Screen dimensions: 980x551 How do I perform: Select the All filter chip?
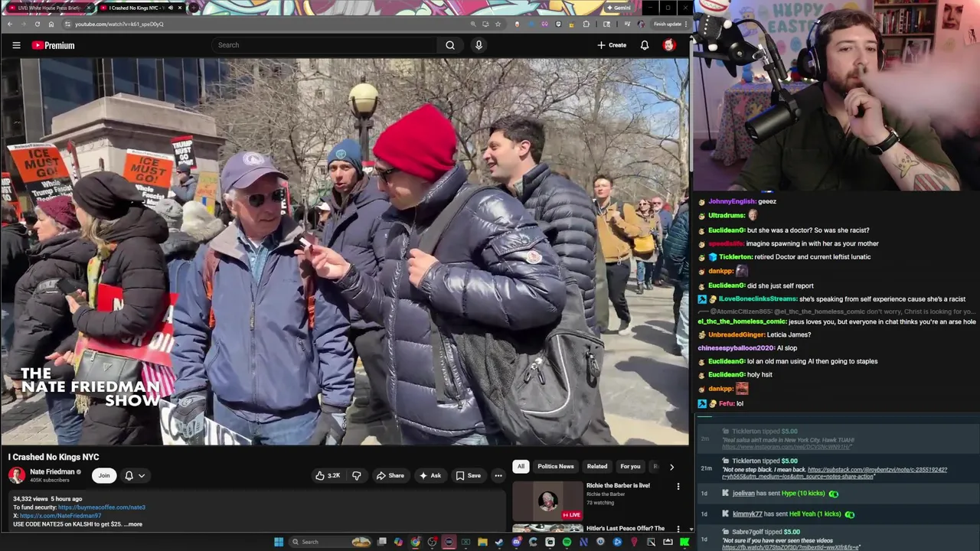click(x=521, y=466)
